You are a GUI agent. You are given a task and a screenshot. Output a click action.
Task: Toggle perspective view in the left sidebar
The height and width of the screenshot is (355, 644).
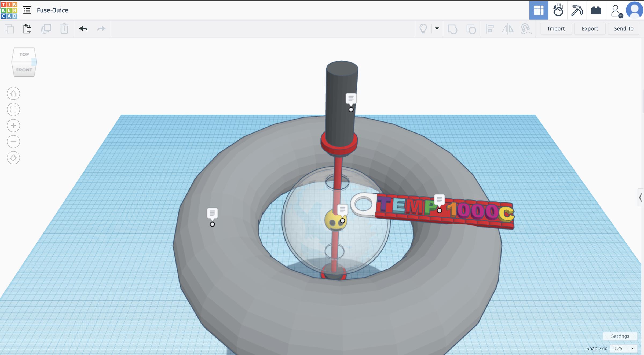pyautogui.click(x=13, y=158)
